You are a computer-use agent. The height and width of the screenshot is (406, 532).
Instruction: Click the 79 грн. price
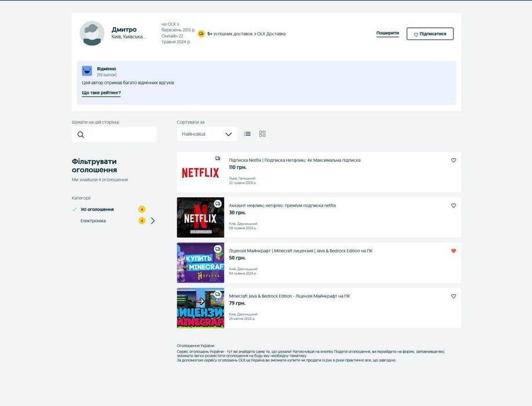pyautogui.click(x=237, y=303)
